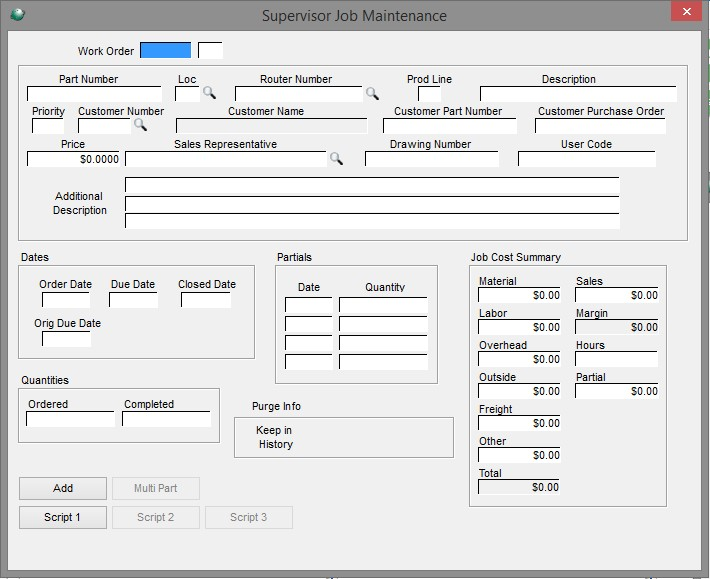The height and width of the screenshot is (579, 710).
Task: Click the Router Number input field
Action: pos(298,94)
